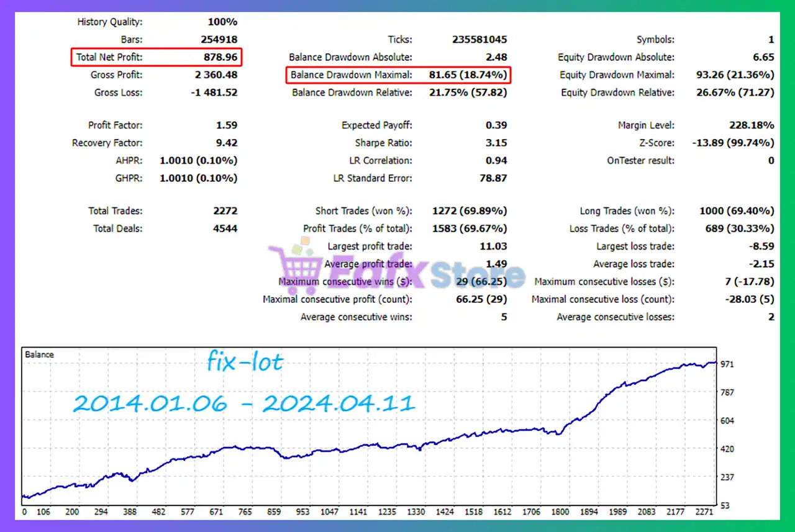Screen dimensions: 795x532
Task: Click the 2014.01.06 - 2024.04.11 date range text
Action: click(x=243, y=404)
